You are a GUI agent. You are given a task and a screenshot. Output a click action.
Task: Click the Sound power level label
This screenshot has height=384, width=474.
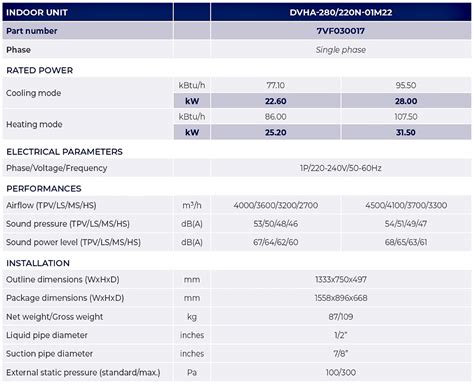[x=73, y=242]
